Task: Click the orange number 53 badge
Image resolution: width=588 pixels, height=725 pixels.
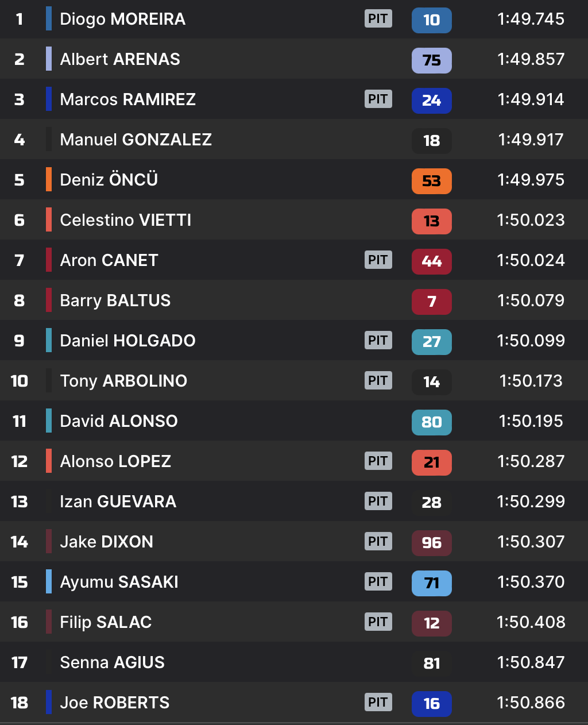Action: pyautogui.click(x=431, y=181)
